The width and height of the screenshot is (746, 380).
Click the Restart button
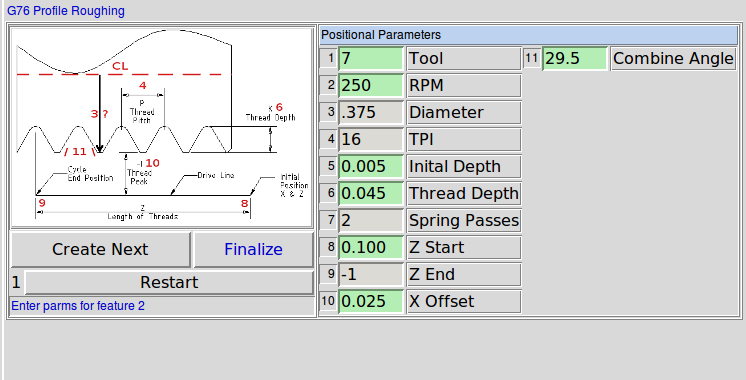coord(169,283)
